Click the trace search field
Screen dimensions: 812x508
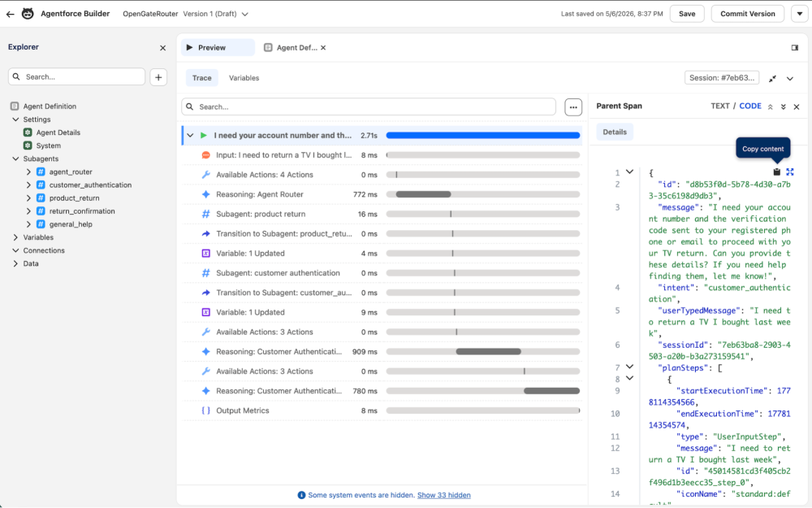[x=369, y=106]
